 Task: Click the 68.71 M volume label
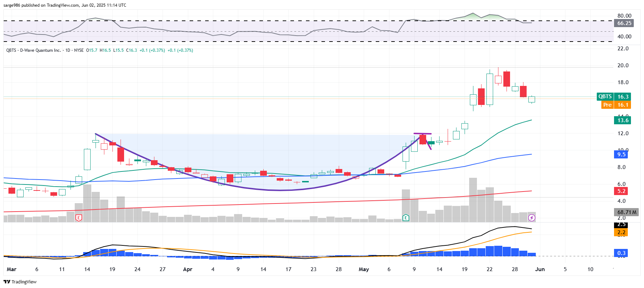tap(627, 212)
